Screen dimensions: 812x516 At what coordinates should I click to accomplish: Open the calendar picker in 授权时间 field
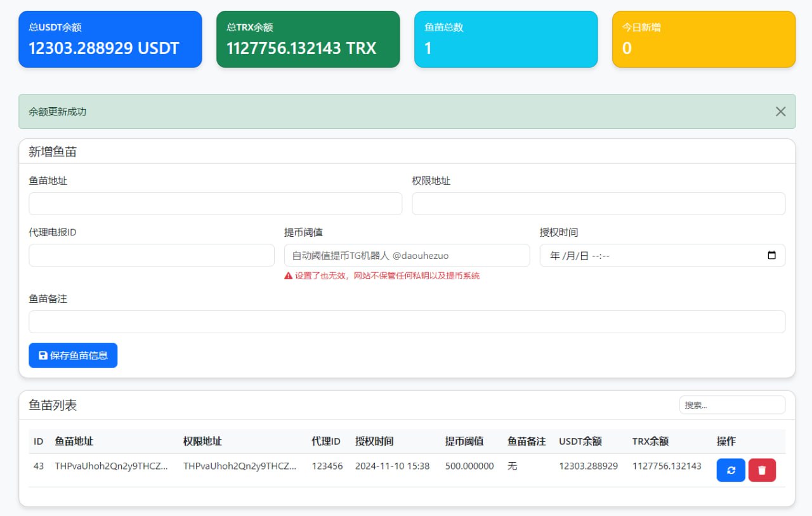[x=771, y=256]
